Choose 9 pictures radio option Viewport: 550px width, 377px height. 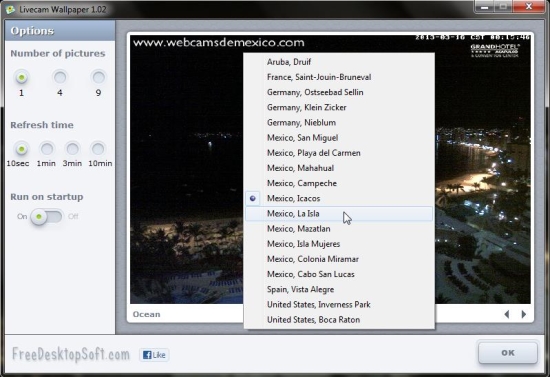tap(99, 77)
